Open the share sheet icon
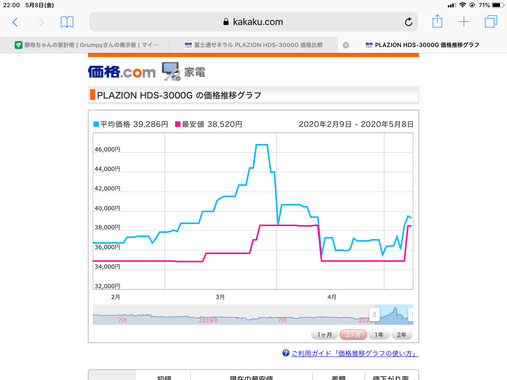 click(437, 21)
